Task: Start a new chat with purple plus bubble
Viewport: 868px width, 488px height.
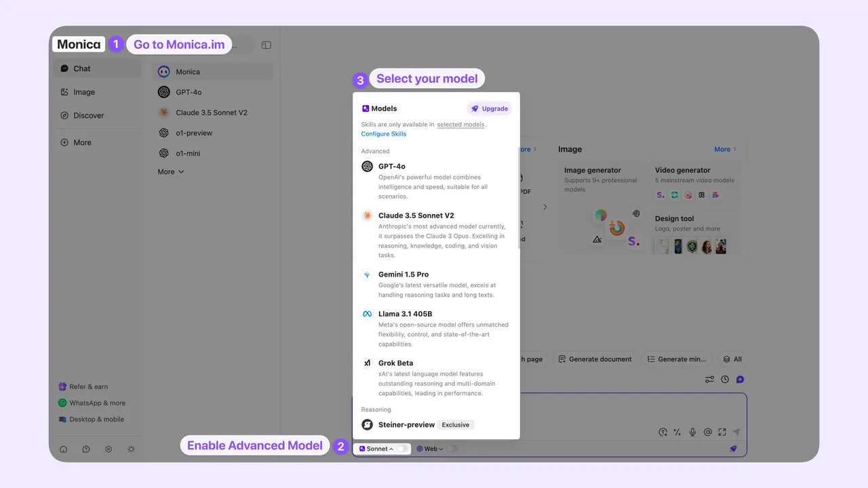Action: [740, 380]
